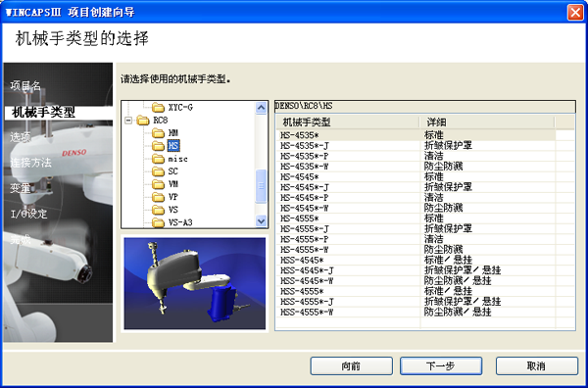Click the tree scroll down arrow
The width and height of the screenshot is (588, 388).
[261, 221]
